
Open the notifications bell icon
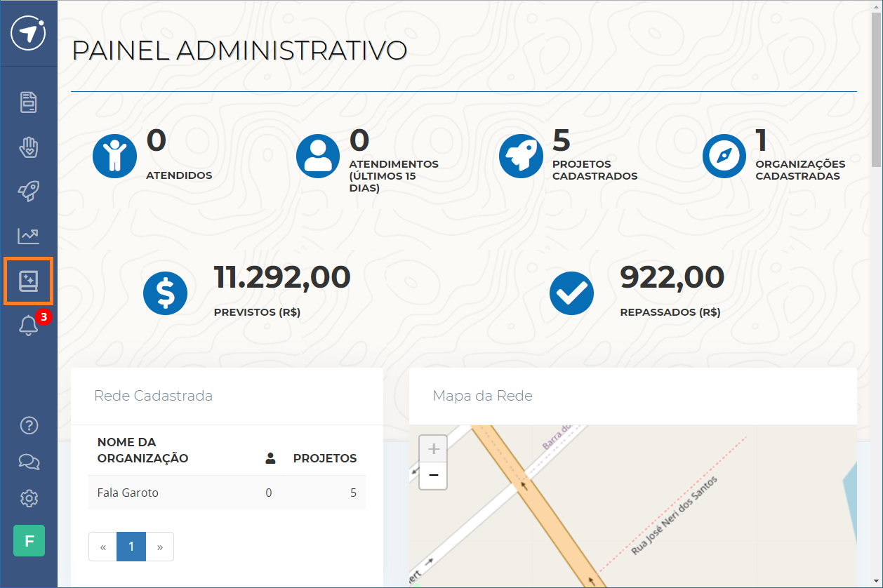pyautogui.click(x=29, y=326)
